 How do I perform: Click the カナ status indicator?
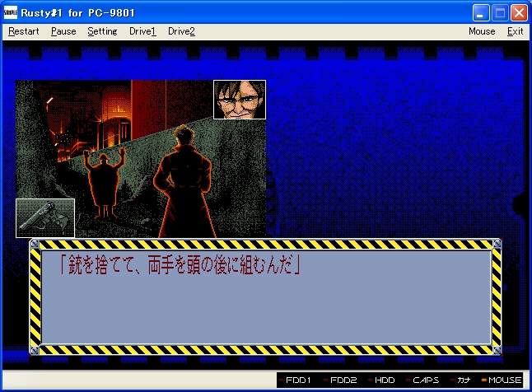(460, 380)
